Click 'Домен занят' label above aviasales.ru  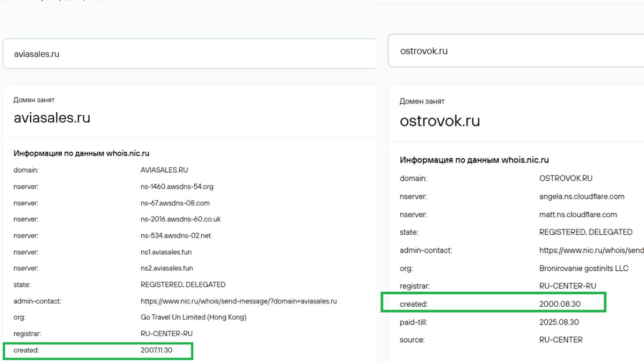(34, 100)
